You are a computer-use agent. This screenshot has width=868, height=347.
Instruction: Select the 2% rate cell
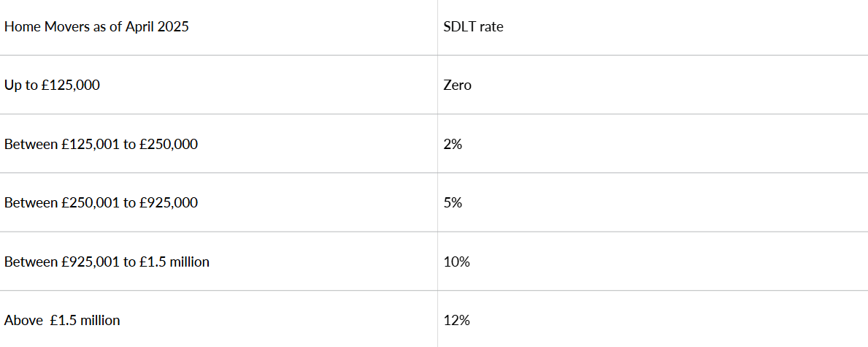click(453, 145)
